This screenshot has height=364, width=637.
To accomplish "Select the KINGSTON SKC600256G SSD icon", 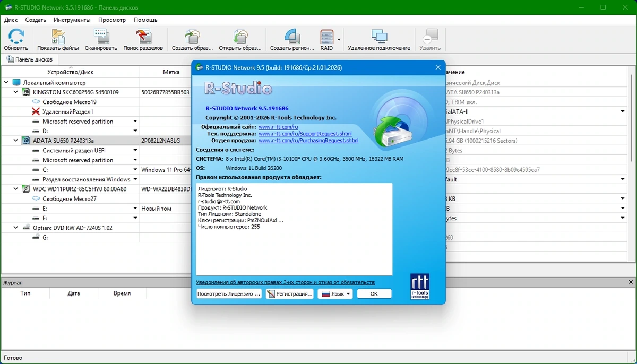I will click(x=26, y=92).
